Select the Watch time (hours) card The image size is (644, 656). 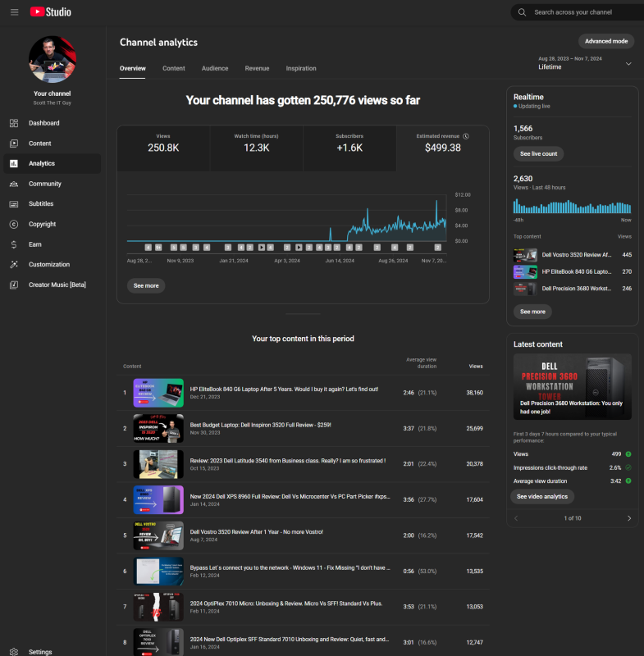[256, 148]
